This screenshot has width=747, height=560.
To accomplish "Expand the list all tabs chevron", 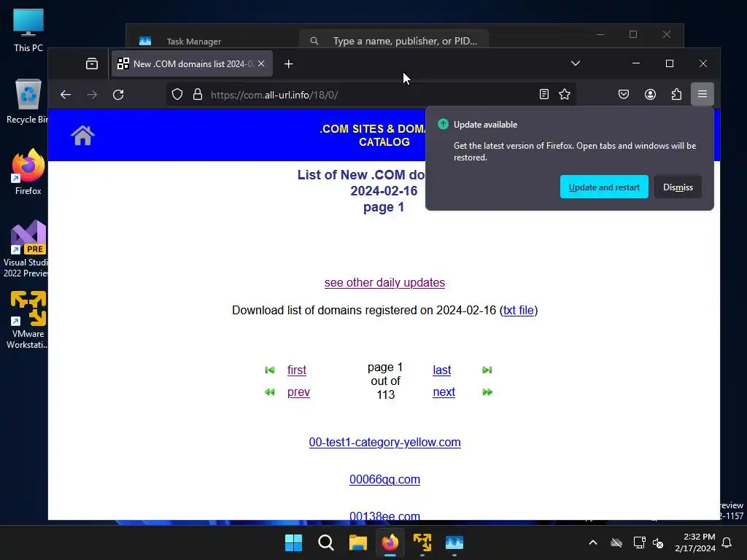I will [x=576, y=63].
